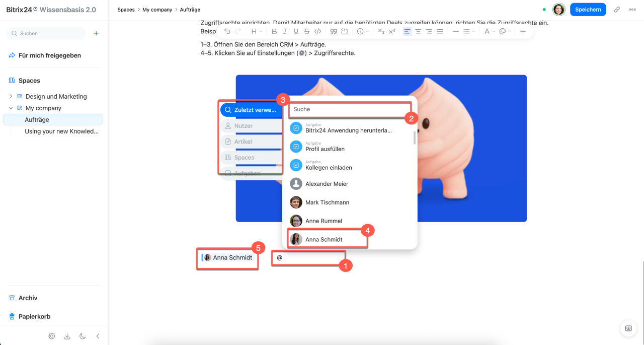The width and height of the screenshot is (644, 345).
Task: Open the Papierkorb link
Action: [35, 316]
